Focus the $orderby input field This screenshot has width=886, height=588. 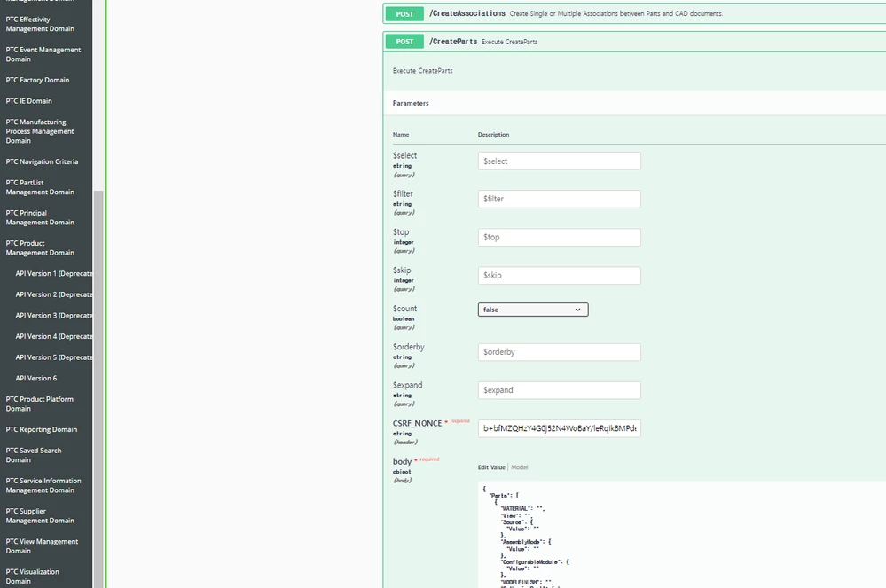[560, 352]
